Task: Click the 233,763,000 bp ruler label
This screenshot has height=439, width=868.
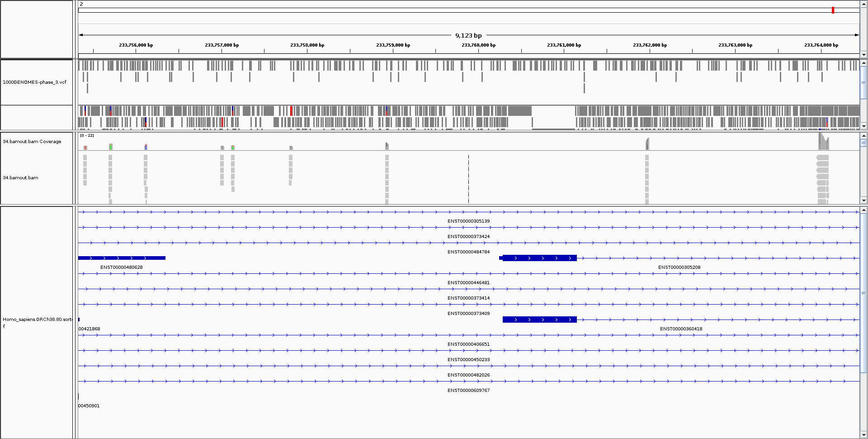Action: coord(735,45)
